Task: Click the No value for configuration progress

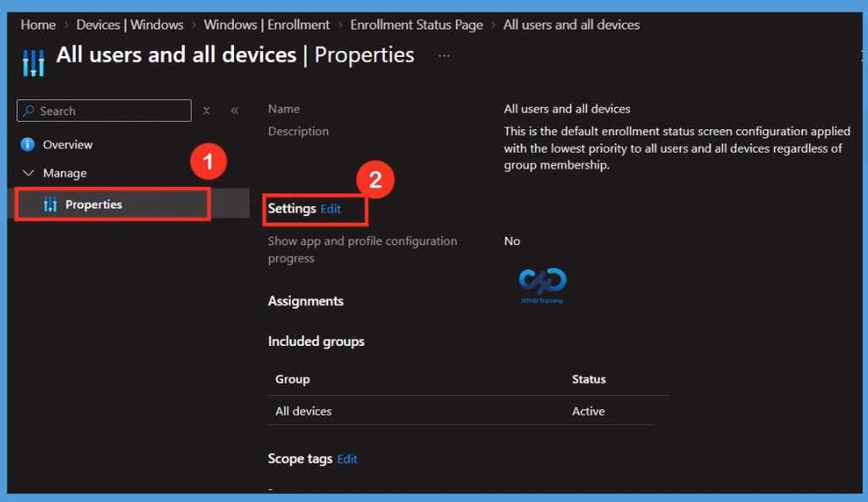Action: [512, 241]
